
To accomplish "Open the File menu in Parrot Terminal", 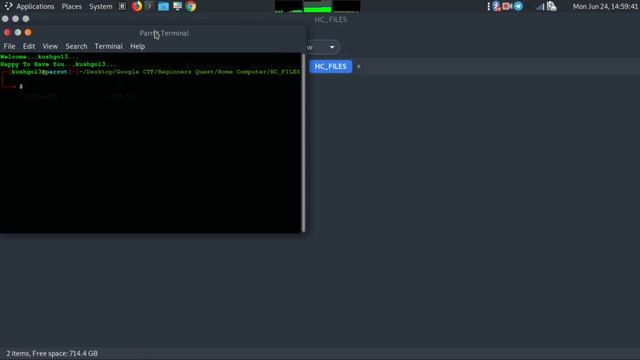I will (x=9, y=47).
